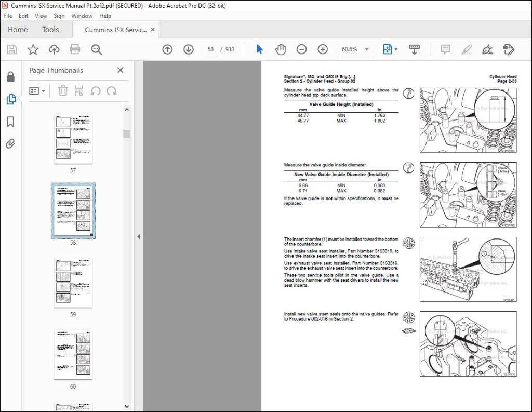The height and width of the screenshot is (412, 532).
Task: Click thumbnails scrollbar down arrow
Action: (127, 406)
